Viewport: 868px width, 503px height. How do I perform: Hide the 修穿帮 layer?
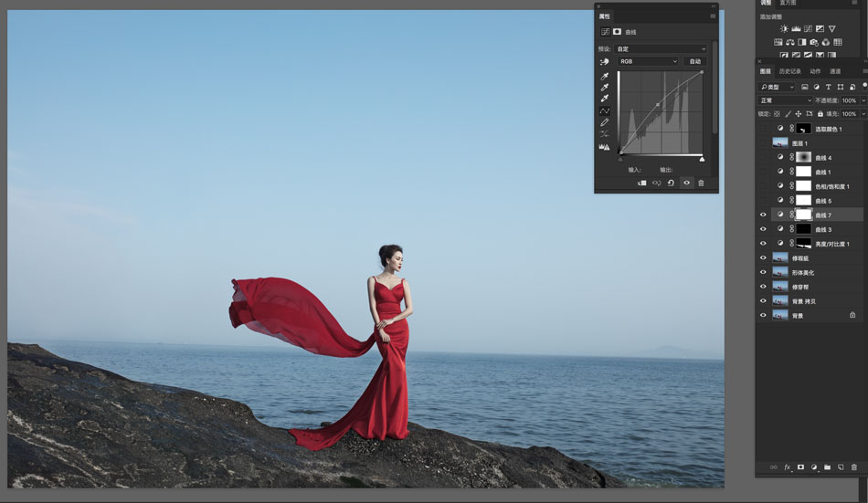pyautogui.click(x=763, y=287)
